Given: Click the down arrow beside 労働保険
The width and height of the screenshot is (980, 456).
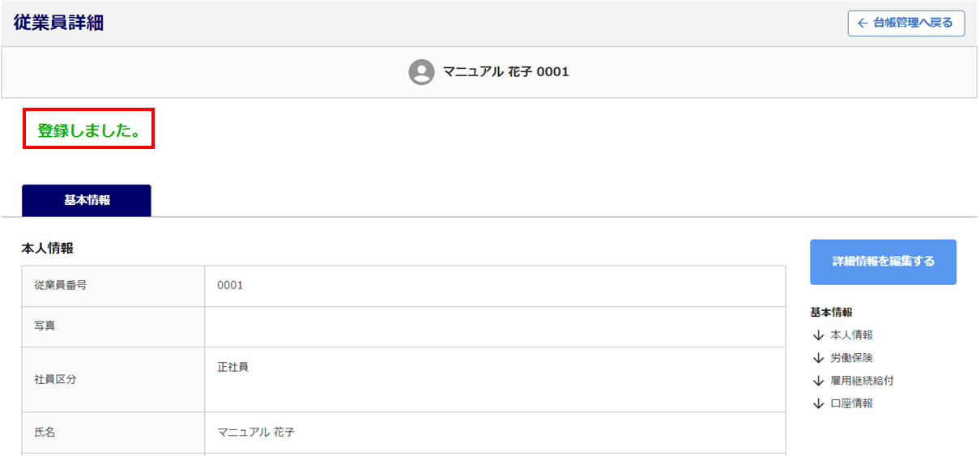Looking at the screenshot, I should tap(818, 358).
